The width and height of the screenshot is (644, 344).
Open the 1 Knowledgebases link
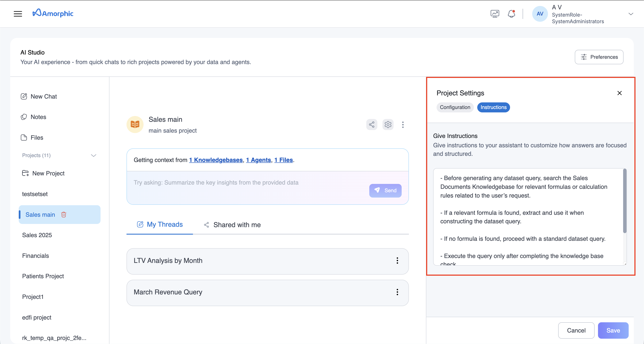[216, 160]
